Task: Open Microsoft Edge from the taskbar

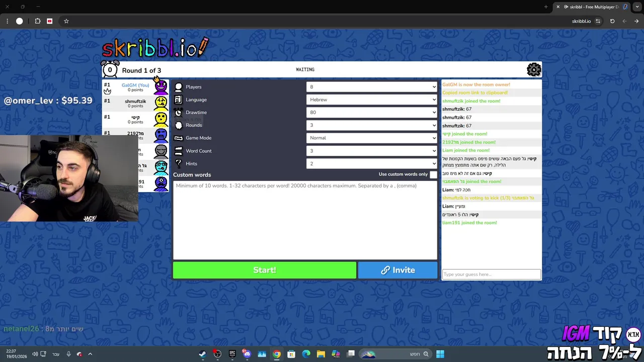Action: (306, 354)
